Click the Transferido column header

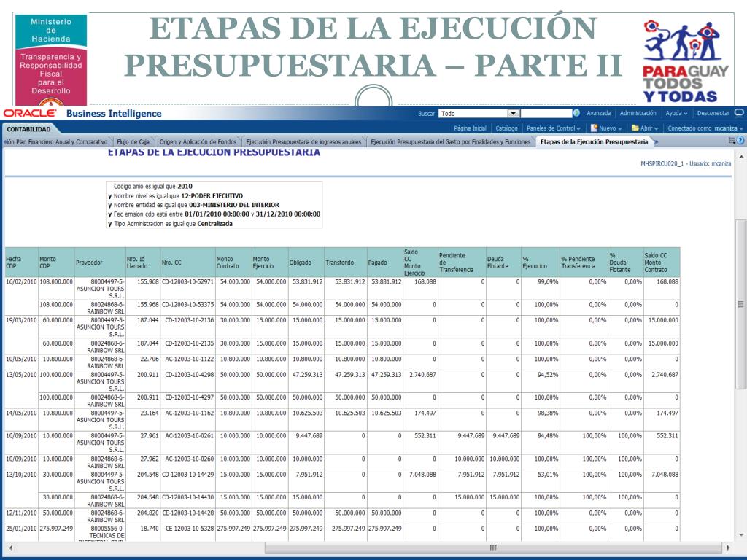345,262
